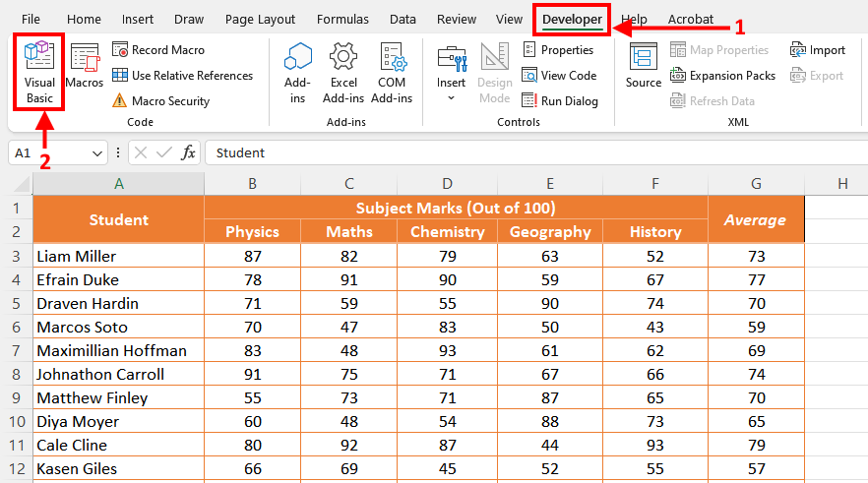Click the Macros icon
The height and width of the screenshot is (483, 868).
(x=85, y=69)
